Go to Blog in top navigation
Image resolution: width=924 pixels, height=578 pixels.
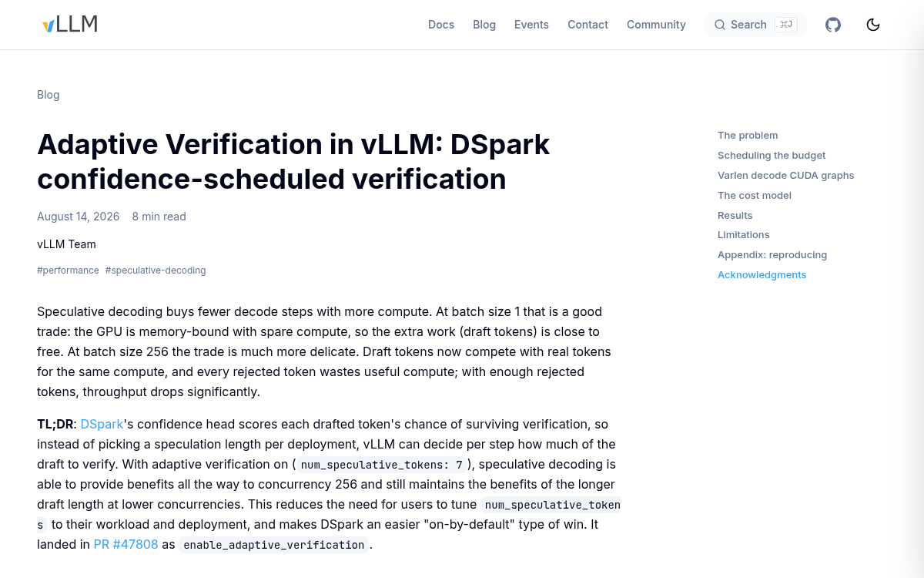pyautogui.click(x=484, y=25)
